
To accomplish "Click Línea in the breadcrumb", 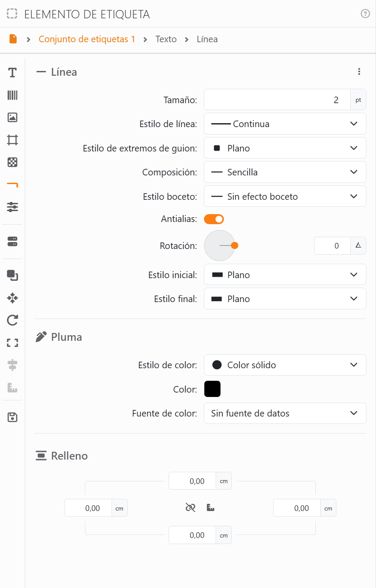I will coord(207,39).
